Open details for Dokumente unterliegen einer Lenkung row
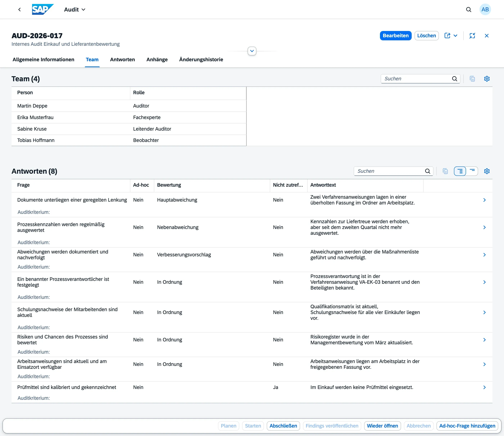Screen dimensions: 504x436 point(484,200)
